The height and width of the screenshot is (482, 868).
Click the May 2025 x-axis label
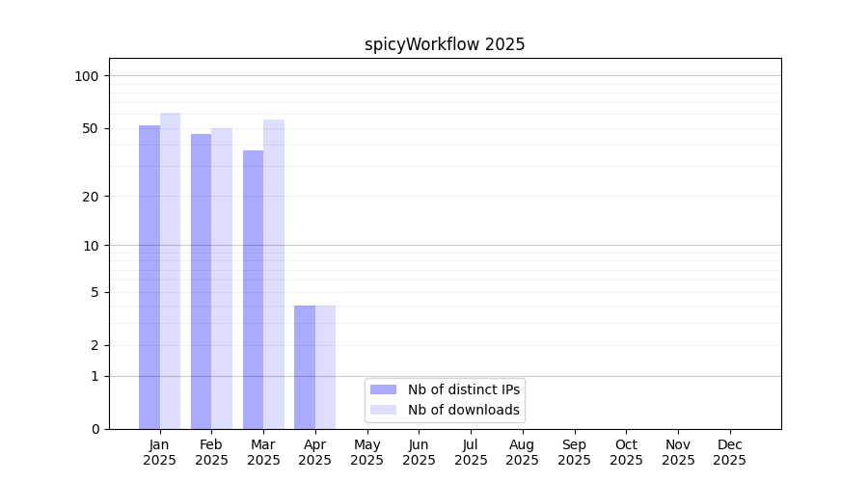coord(366,452)
